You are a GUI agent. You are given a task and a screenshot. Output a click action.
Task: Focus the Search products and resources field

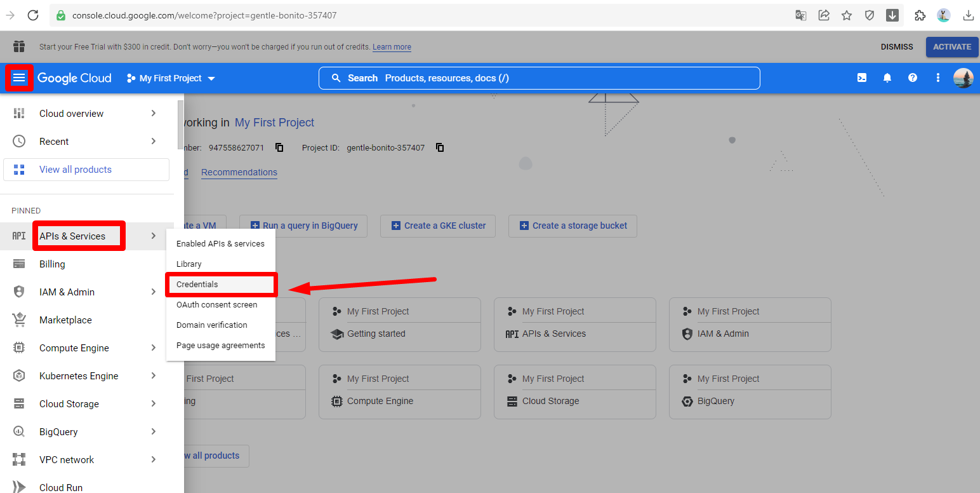[540, 78]
